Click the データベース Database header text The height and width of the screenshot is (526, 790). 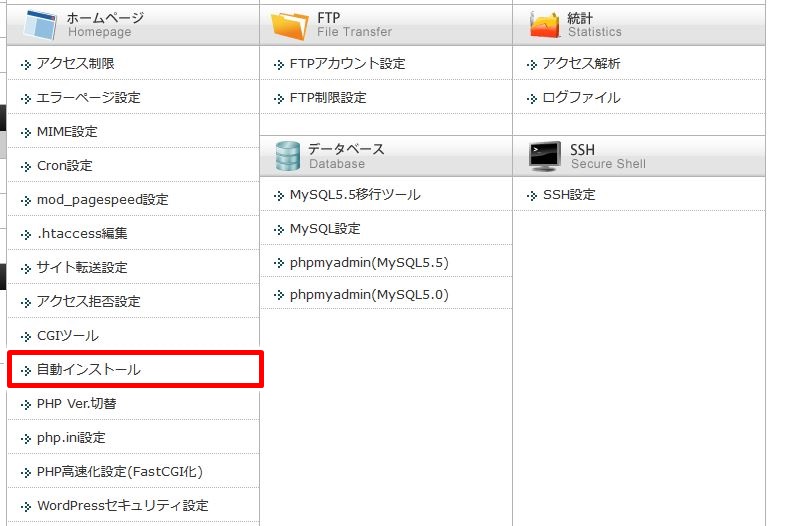pyautogui.click(x=346, y=156)
